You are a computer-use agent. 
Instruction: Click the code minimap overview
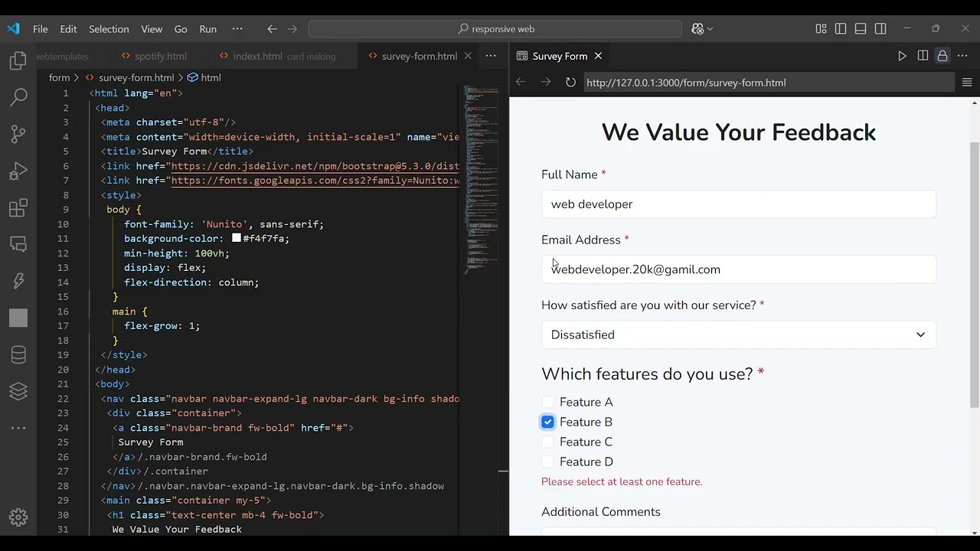pos(482,179)
